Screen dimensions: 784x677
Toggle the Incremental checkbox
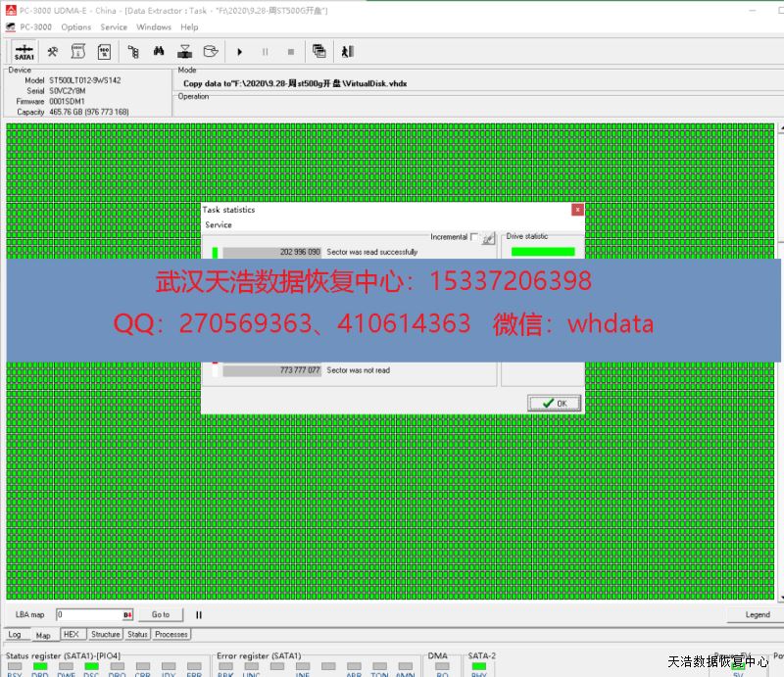474,237
